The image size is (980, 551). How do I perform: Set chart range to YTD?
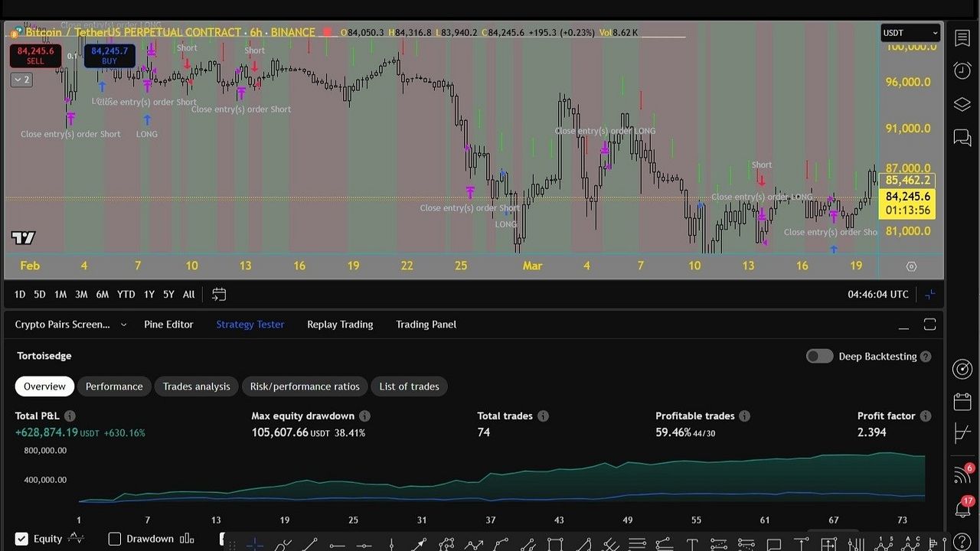click(x=126, y=294)
